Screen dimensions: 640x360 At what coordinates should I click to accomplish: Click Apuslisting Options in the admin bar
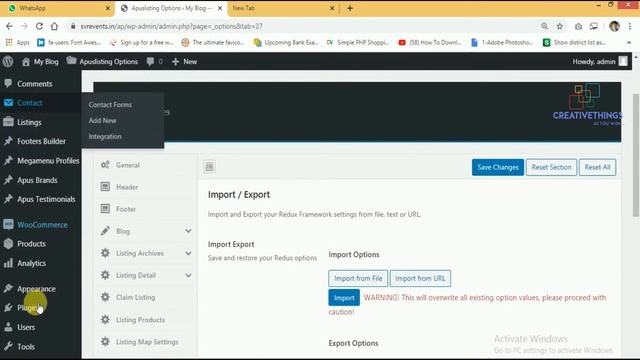tap(102, 62)
